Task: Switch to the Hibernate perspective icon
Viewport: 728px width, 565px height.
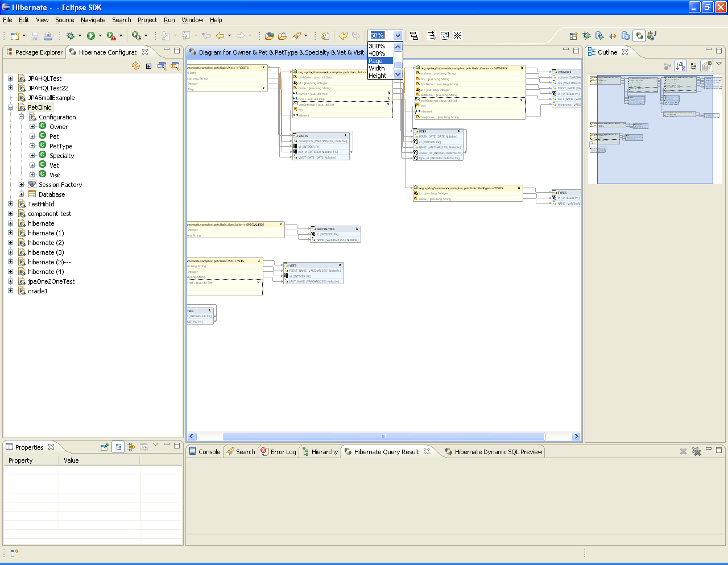Action: tap(639, 36)
